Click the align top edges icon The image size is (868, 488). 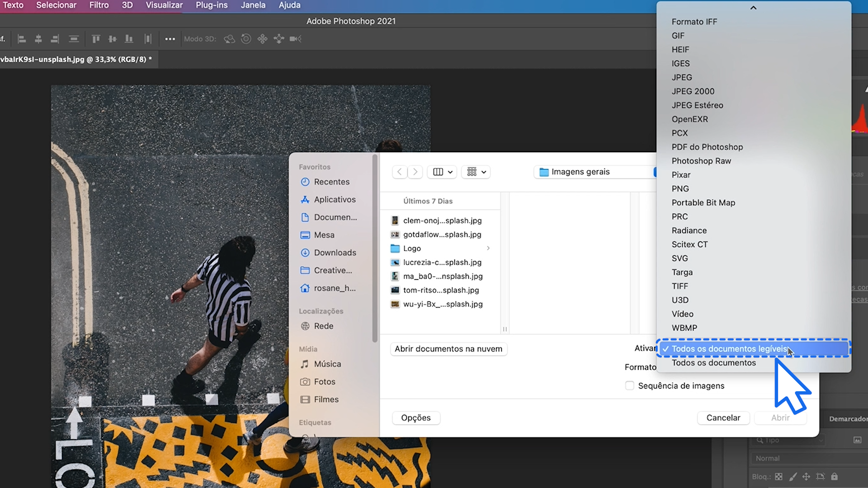[x=96, y=39]
